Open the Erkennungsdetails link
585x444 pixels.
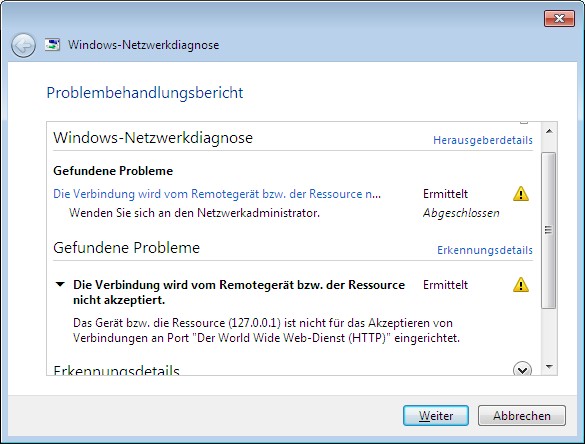click(x=485, y=250)
